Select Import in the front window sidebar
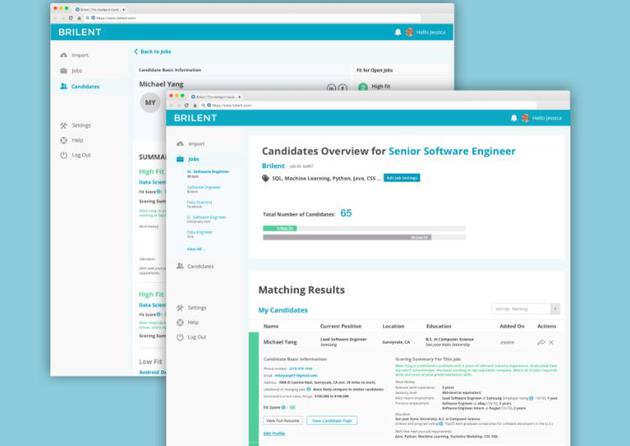The image size is (630, 446). 196,143
